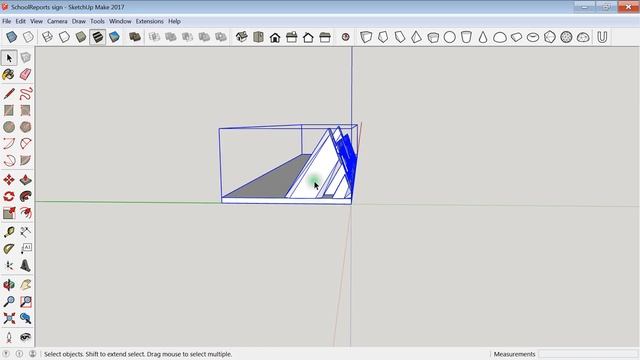Draw a pyramid shape from toolbar

(x=416, y=37)
